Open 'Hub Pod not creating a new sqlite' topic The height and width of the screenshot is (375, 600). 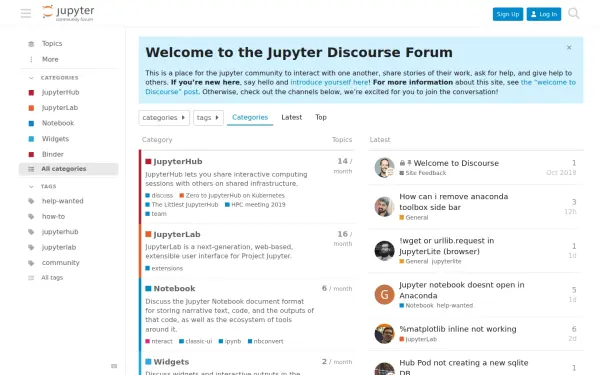point(464,367)
